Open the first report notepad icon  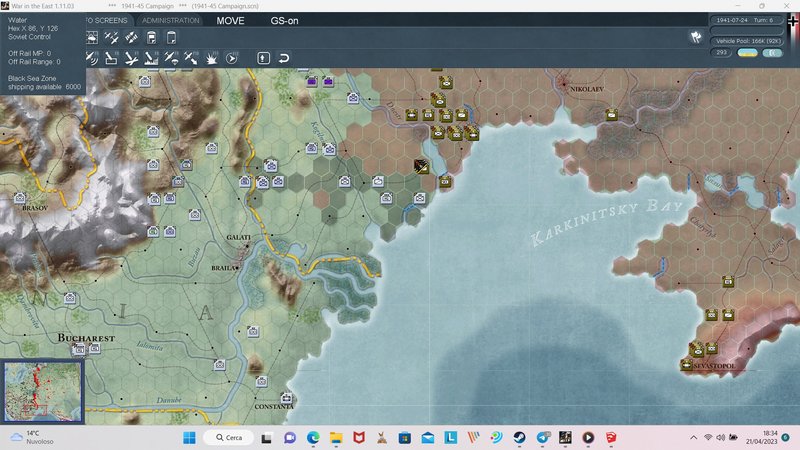[152, 37]
